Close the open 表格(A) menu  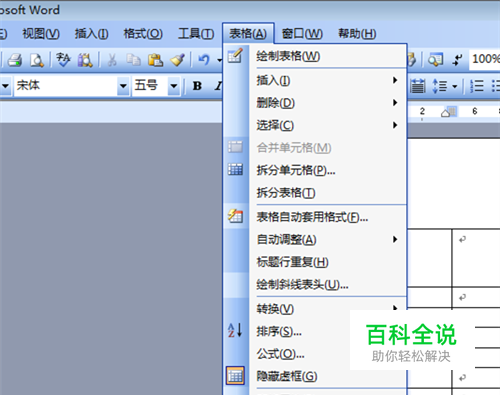[x=248, y=33]
